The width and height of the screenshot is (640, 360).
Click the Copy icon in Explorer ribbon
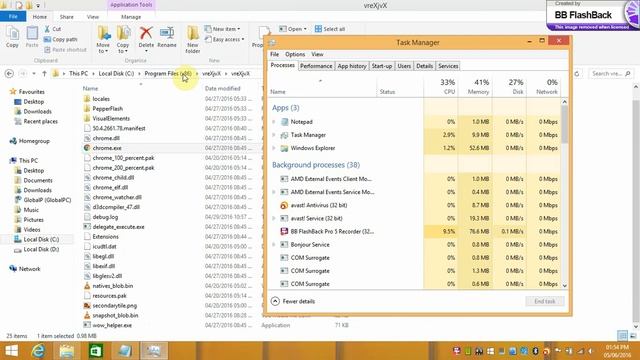[12, 33]
